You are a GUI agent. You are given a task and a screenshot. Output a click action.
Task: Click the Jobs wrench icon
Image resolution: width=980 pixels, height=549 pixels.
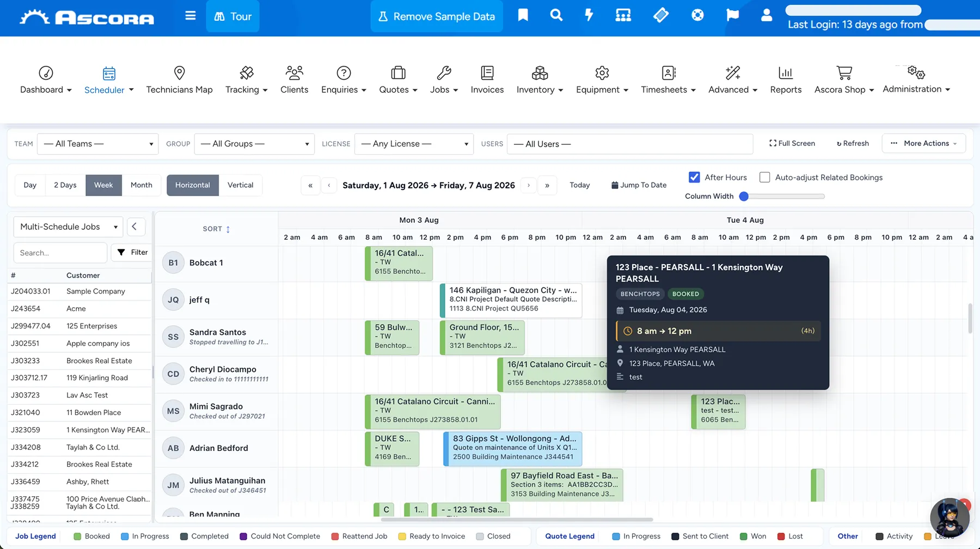pyautogui.click(x=444, y=73)
